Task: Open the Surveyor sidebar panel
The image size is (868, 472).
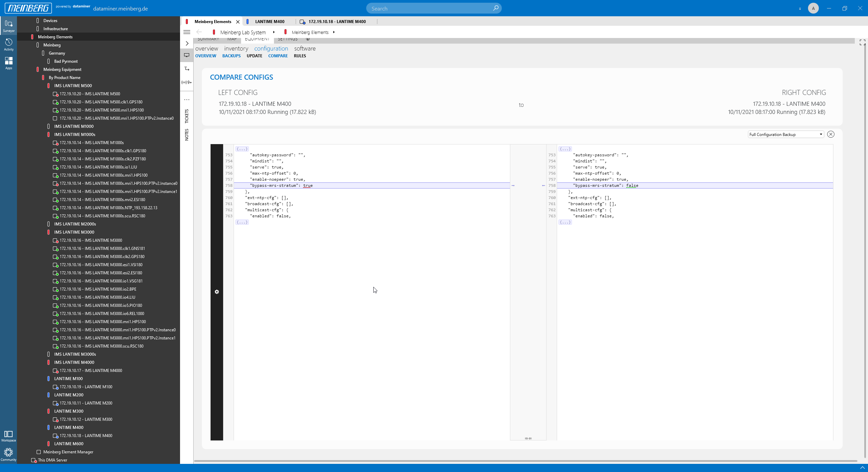Action: click(x=8, y=26)
